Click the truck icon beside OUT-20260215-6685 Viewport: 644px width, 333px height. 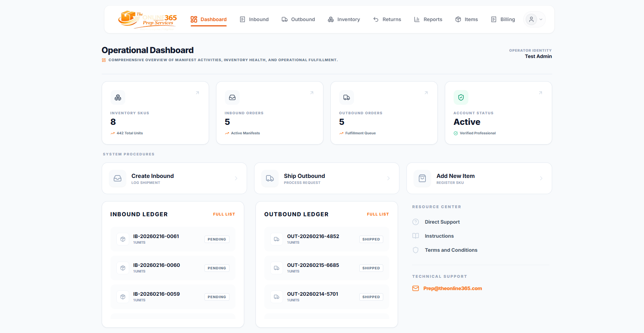coord(277,268)
